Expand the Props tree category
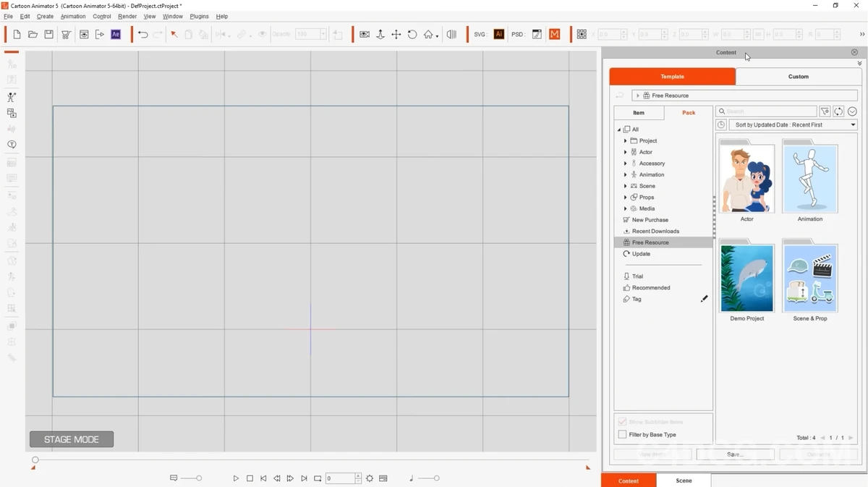Viewport: 868px width, 487px height. click(626, 197)
